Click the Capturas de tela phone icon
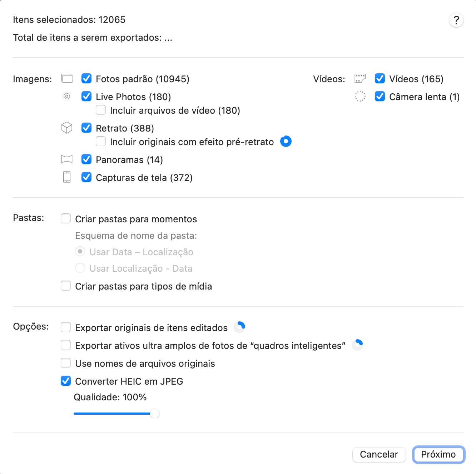Image resolution: width=476 pixels, height=474 pixels. point(67,177)
